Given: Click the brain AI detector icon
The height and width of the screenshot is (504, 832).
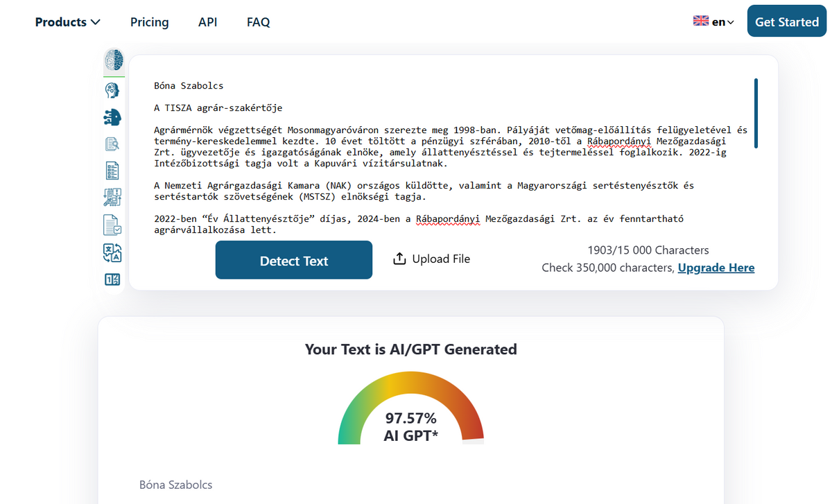Looking at the screenshot, I should (x=113, y=61).
